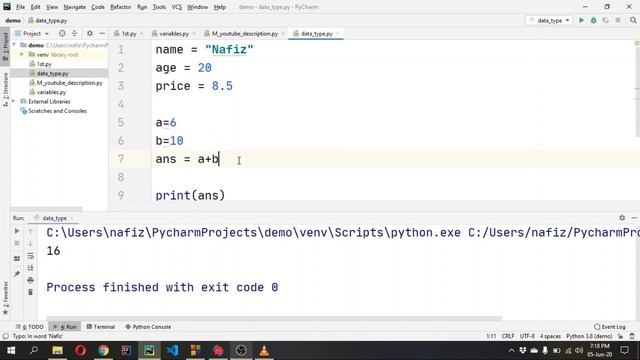Open Search Everywhere magnifier icon
The width and height of the screenshot is (640, 360).
[x=633, y=20]
